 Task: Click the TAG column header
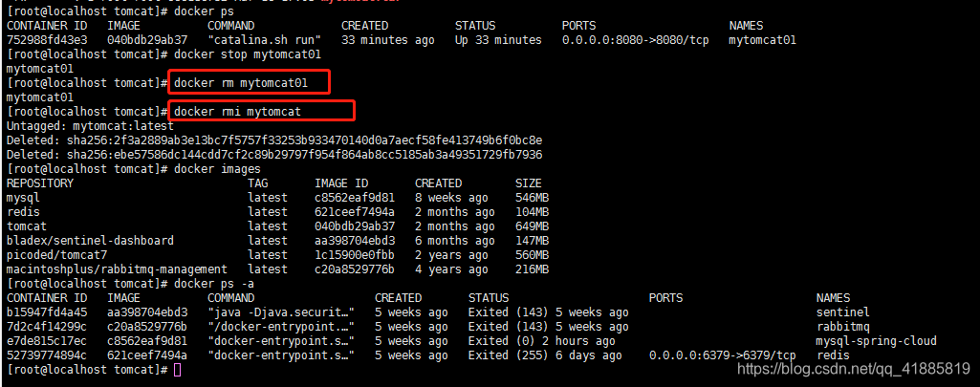pos(257,183)
